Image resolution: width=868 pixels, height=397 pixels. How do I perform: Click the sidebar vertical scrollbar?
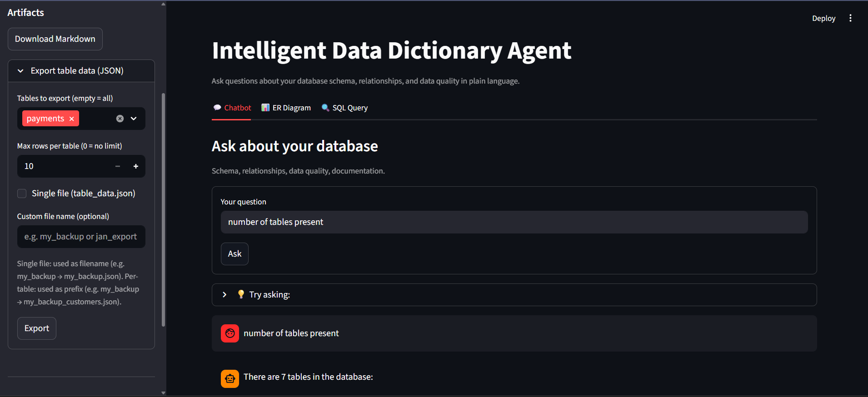tap(164, 210)
